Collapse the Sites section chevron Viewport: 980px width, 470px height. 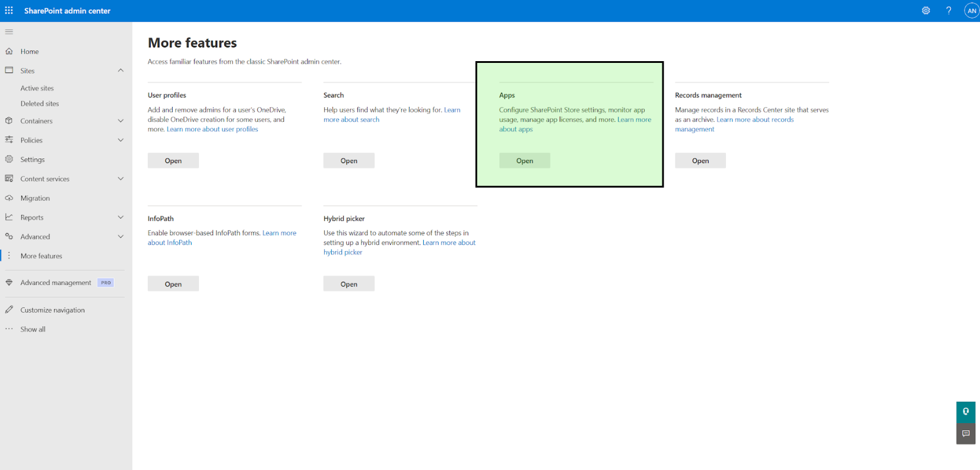[120, 71]
